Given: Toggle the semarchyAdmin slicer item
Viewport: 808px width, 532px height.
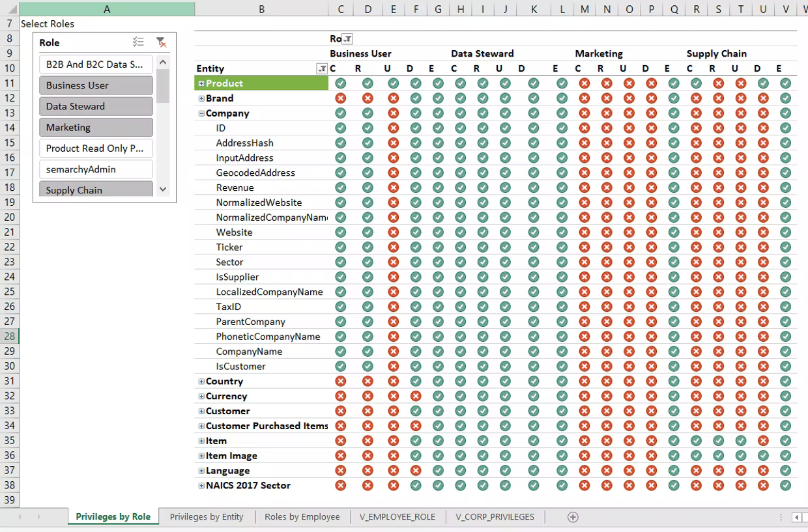Looking at the screenshot, I should 96,169.
